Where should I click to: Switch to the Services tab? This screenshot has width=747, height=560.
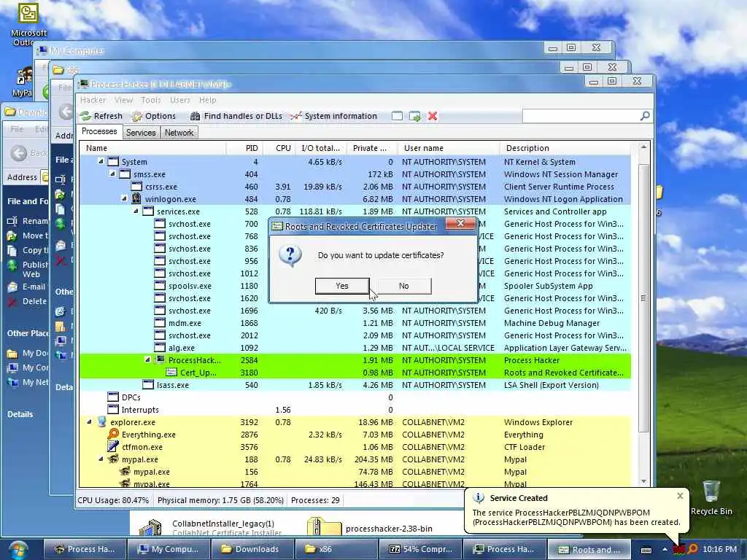tap(141, 133)
